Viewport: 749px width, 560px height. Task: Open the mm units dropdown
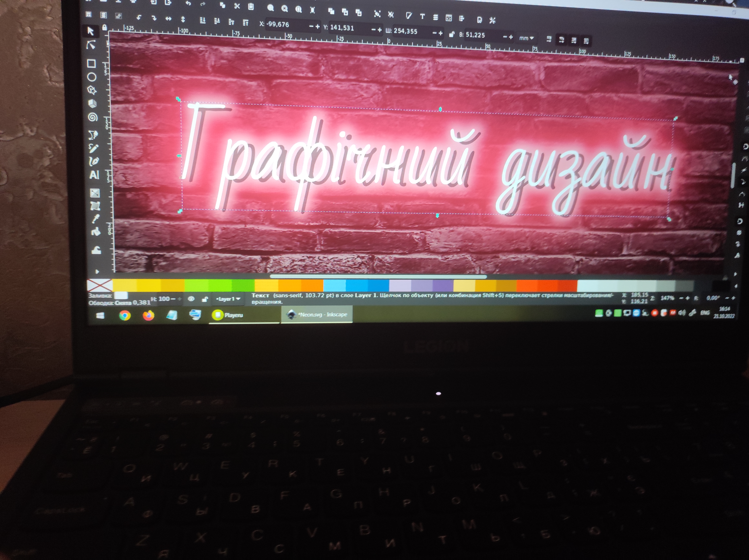527,38
